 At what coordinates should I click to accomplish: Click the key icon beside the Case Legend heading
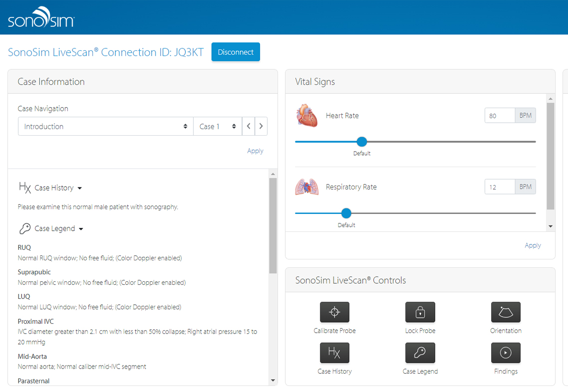[24, 228]
